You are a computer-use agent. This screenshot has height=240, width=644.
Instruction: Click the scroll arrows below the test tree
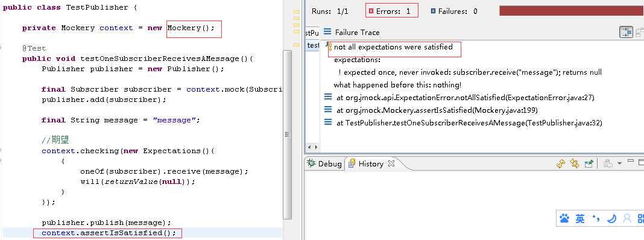click(312, 147)
